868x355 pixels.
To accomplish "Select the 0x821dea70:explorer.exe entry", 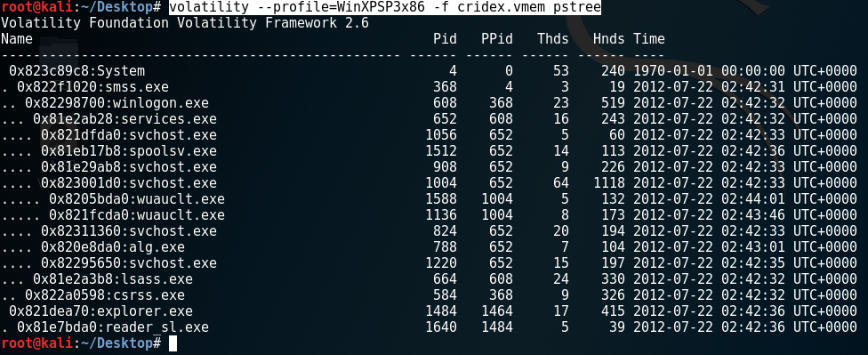I will (x=100, y=311).
